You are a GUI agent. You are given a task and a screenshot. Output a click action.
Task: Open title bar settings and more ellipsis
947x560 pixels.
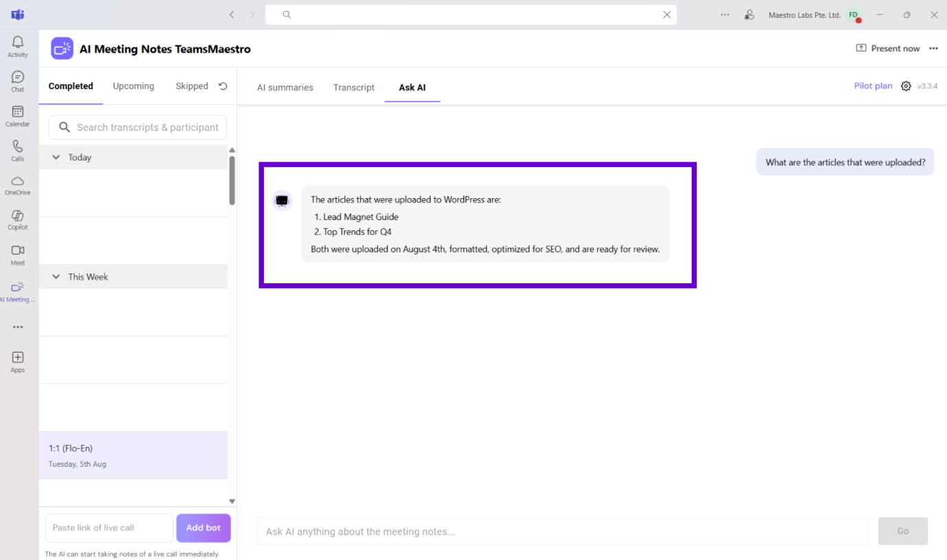coord(725,14)
